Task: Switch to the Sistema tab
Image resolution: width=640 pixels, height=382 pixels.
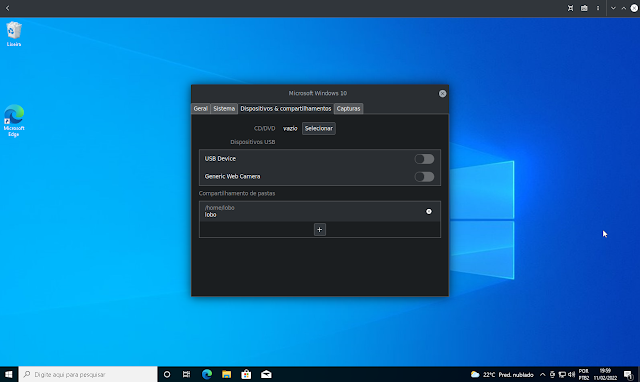Action: pos(224,109)
